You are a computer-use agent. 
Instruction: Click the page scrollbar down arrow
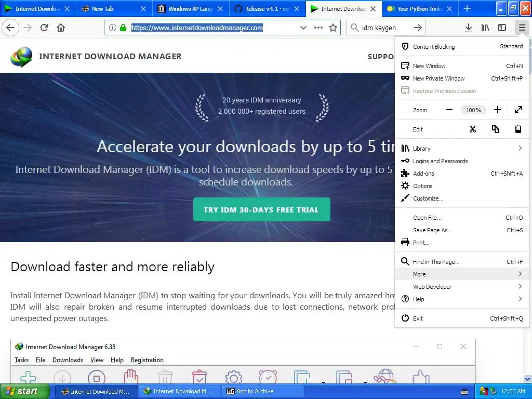[528, 379]
